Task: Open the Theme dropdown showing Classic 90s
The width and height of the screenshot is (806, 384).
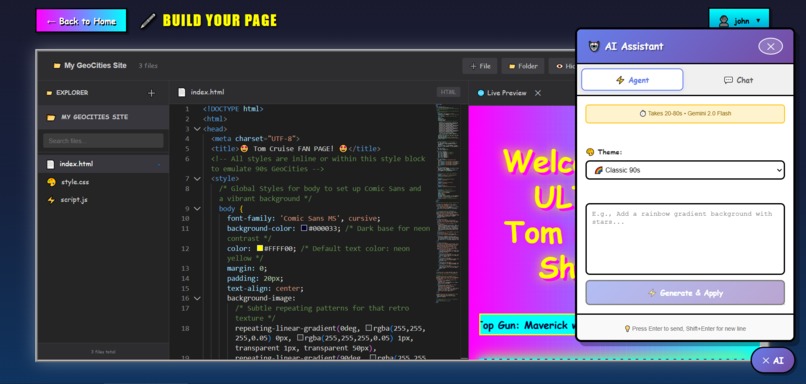Action: pos(685,170)
